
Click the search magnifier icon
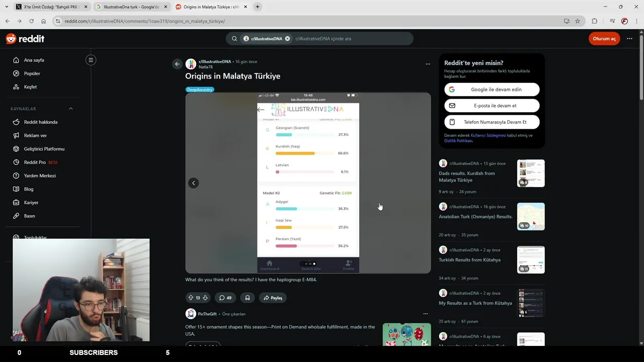[234, 39]
